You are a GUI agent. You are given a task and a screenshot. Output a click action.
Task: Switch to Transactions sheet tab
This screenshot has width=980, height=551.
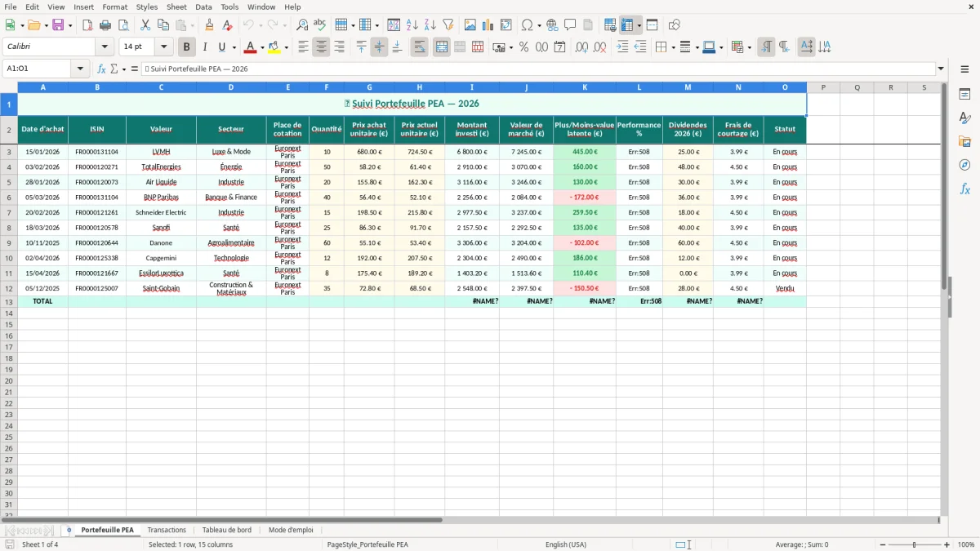pyautogui.click(x=167, y=530)
